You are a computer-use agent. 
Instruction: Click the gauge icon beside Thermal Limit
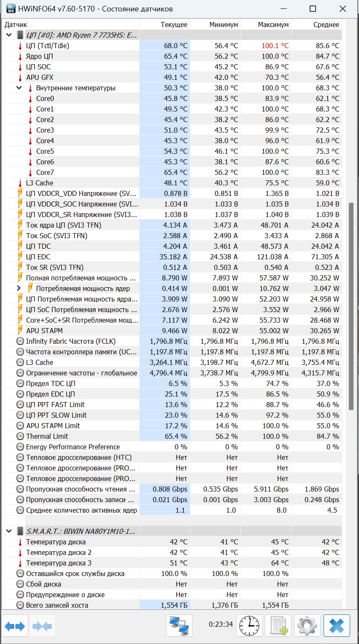coord(20,436)
